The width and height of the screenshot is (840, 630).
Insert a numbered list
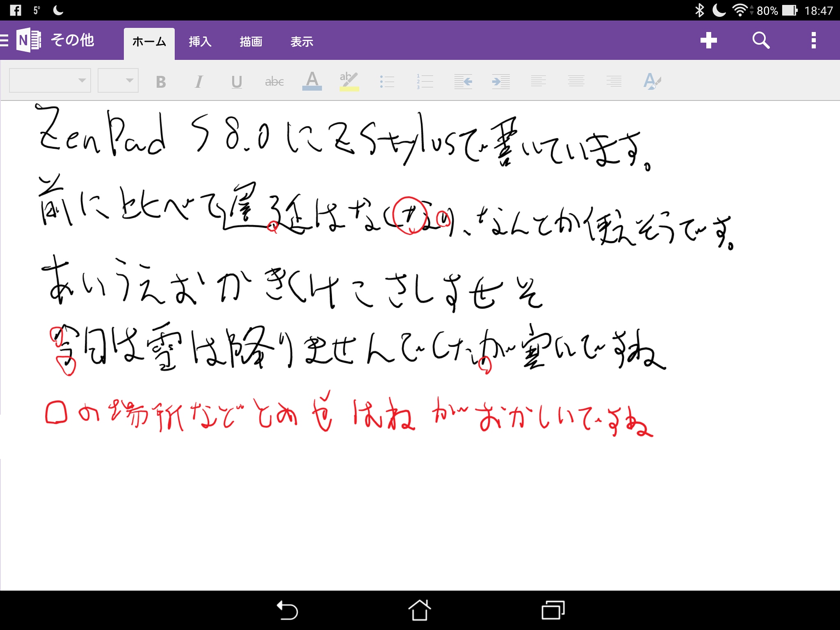tap(425, 81)
